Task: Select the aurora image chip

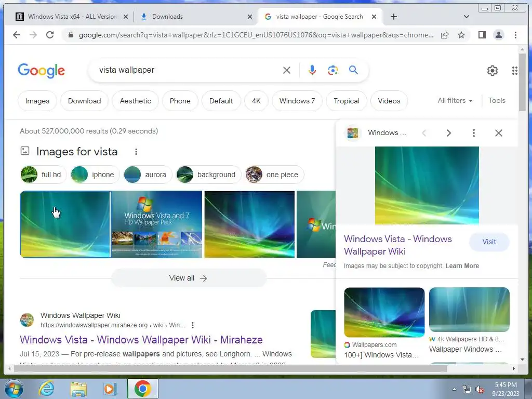Action: coord(148,175)
